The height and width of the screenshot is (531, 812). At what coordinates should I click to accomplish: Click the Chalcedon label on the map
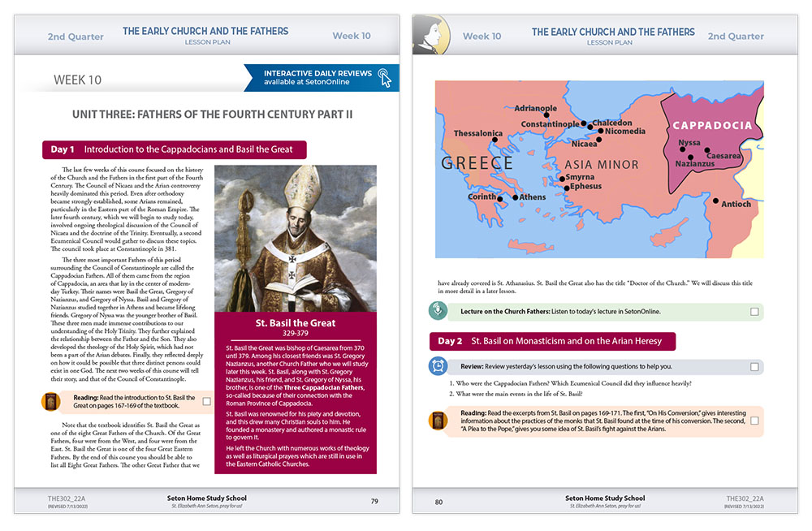pos(612,123)
